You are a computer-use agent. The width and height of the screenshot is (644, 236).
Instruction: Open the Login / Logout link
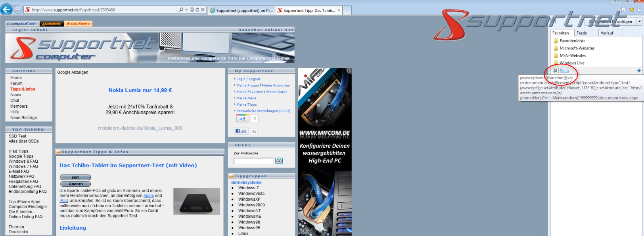248,79
